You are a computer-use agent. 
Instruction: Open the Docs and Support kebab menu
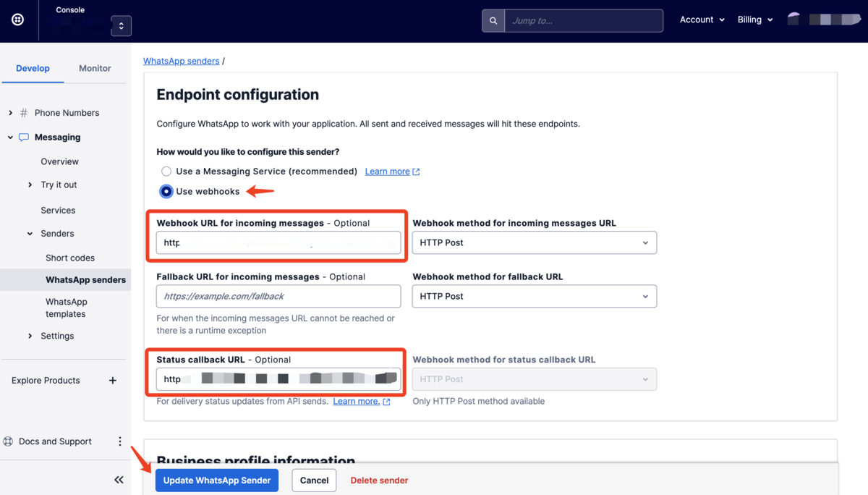tap(120, 441)
